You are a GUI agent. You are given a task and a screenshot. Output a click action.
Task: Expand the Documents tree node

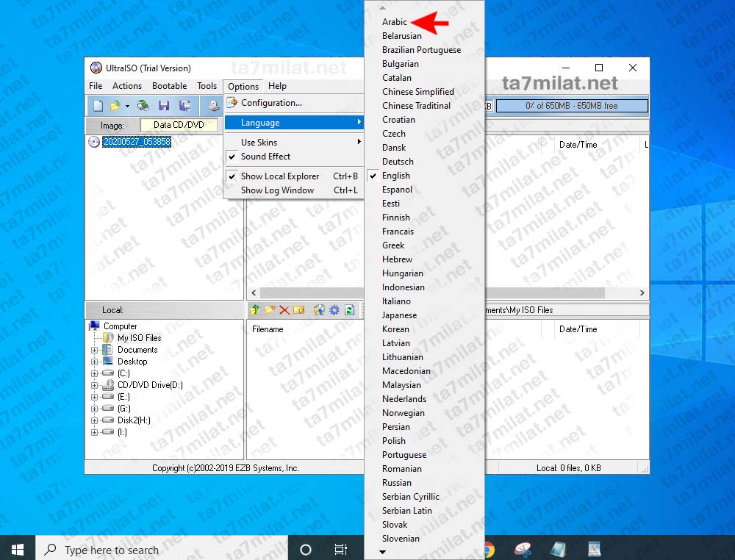point(95,350)
